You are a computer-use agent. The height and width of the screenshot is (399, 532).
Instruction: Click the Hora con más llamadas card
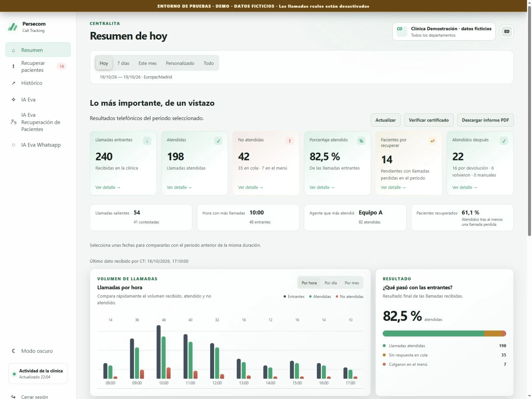tap(248, 217)
